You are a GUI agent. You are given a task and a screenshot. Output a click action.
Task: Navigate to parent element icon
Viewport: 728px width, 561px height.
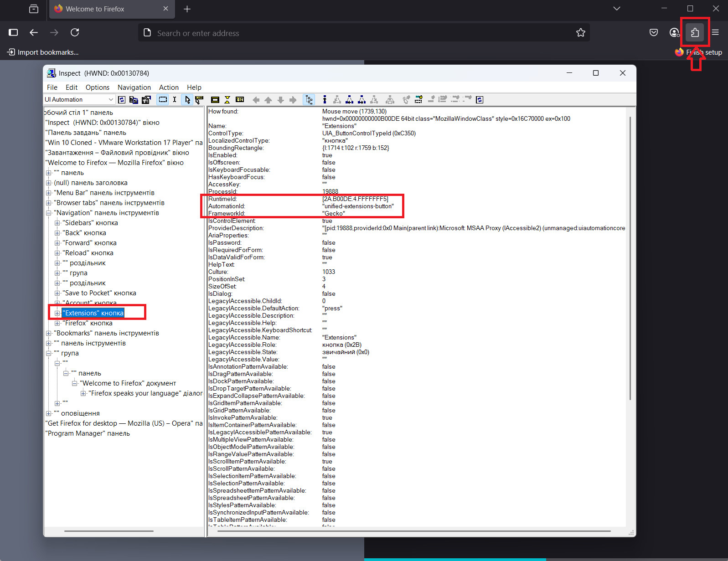click(325, 100)
